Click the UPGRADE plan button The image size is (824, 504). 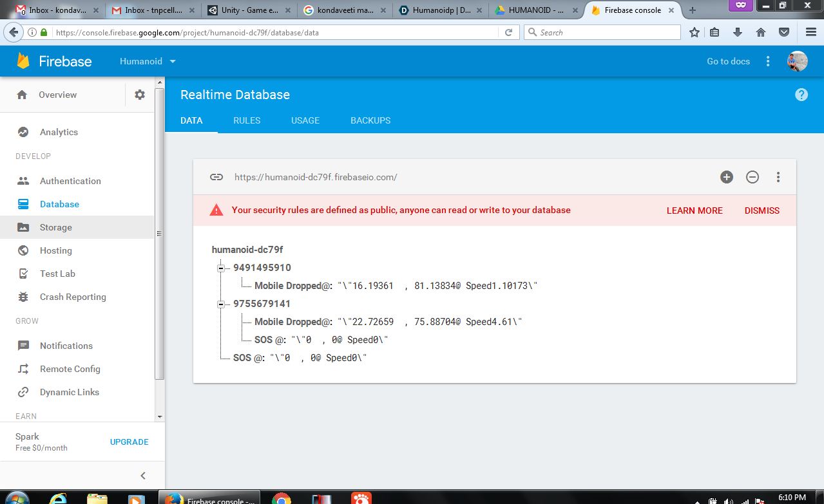[129, 442]
